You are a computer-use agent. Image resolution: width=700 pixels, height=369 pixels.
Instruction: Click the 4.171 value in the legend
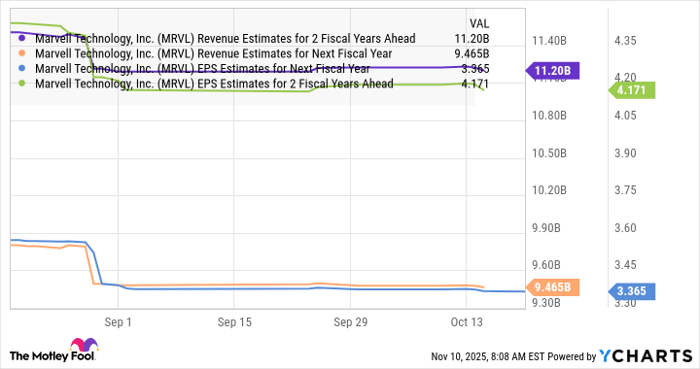(x=475, y=83)
